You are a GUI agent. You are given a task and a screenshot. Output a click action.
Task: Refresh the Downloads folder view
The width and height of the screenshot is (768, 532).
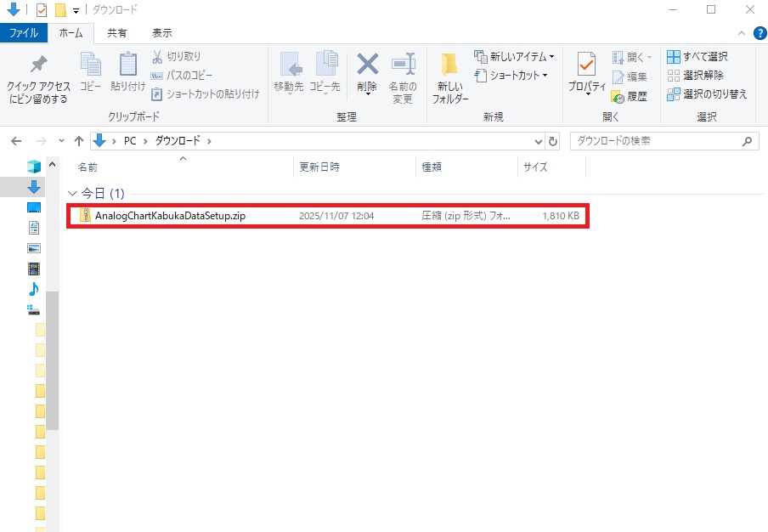(x=554, y=141)
